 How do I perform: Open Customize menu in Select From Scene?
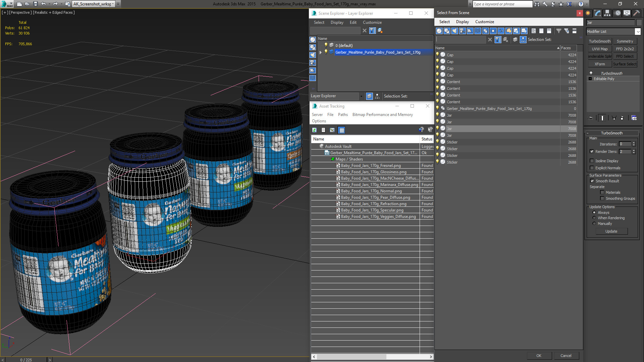pyautogui.click(x=484, y=22)
